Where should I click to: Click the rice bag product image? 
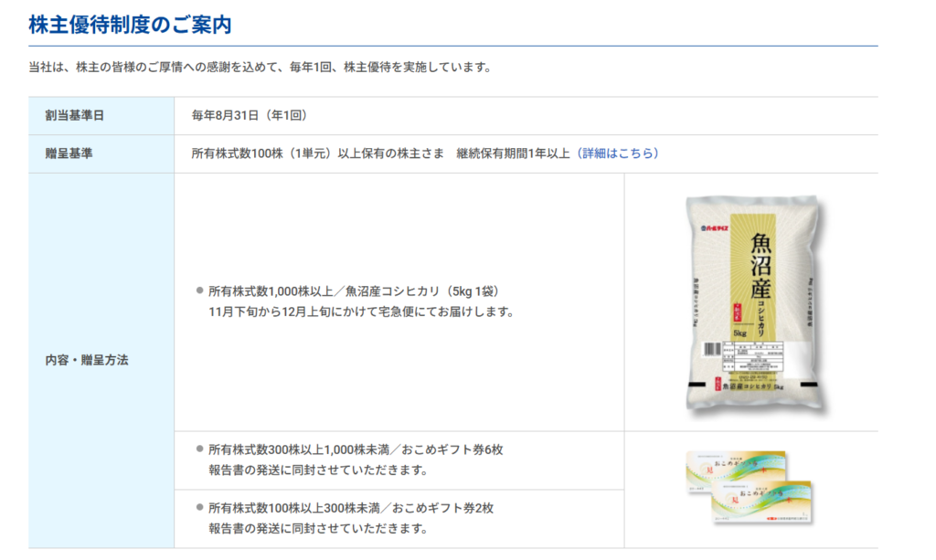pyautogui.click(x=752, y=303)
